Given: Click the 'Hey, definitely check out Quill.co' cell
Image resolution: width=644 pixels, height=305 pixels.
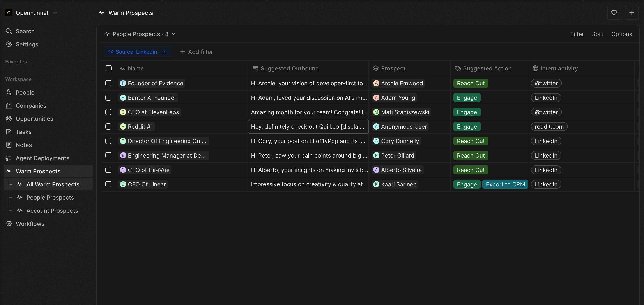Looking at the screenshot, I should [308, 126].
